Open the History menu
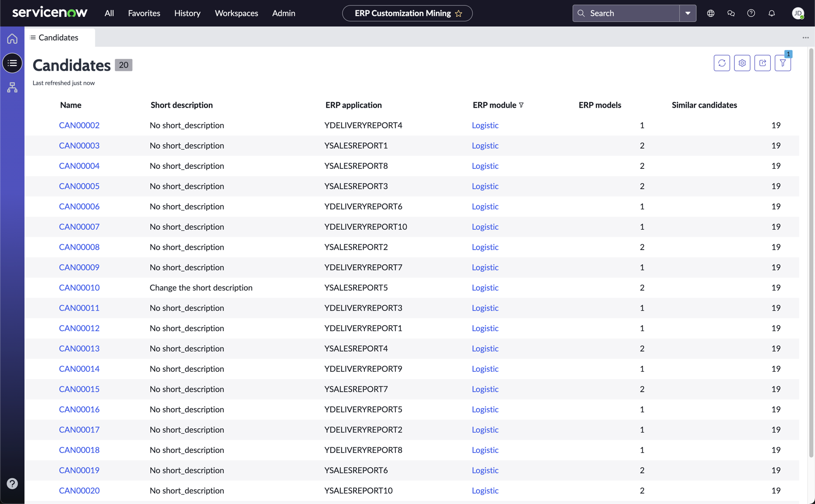815x504 pixels. [187, 13]
